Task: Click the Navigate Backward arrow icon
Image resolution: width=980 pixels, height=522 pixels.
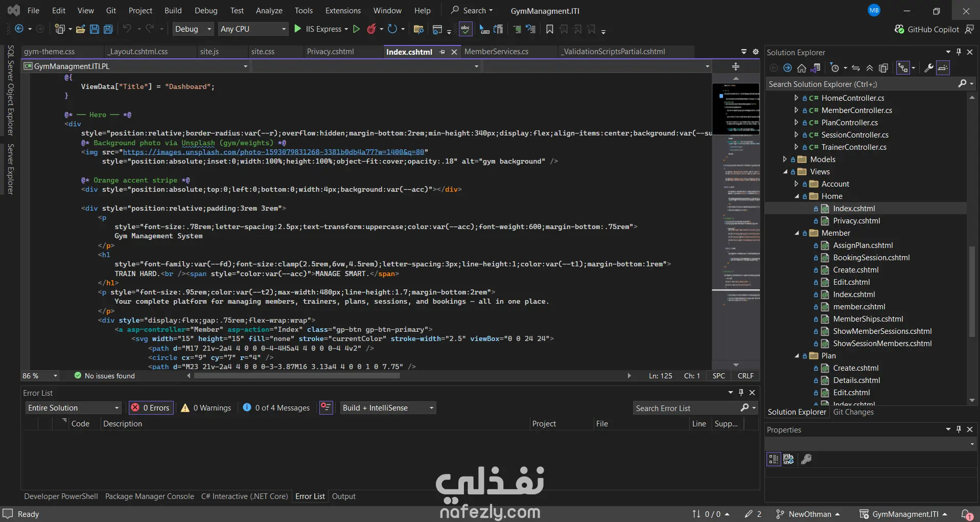Action: 19,29
